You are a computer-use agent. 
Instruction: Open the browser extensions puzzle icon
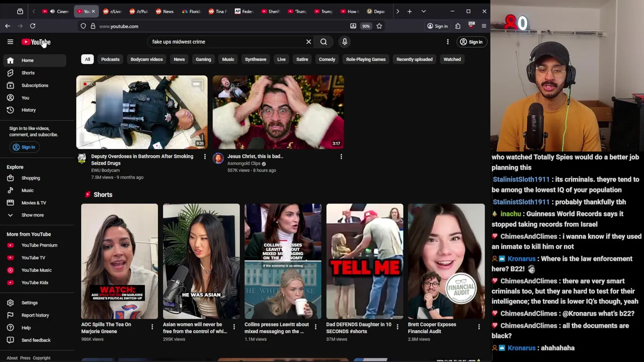[x=458, y=26]
